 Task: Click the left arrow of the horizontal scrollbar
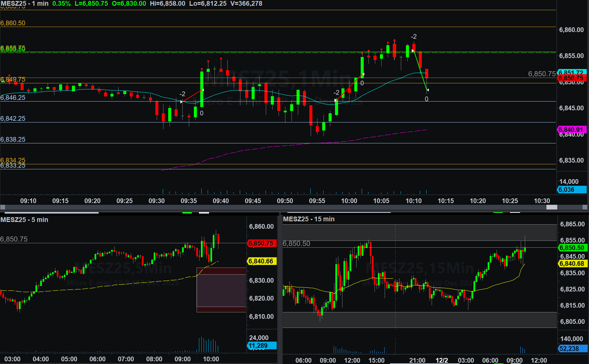pyautogui.click(x=3, y=207)
